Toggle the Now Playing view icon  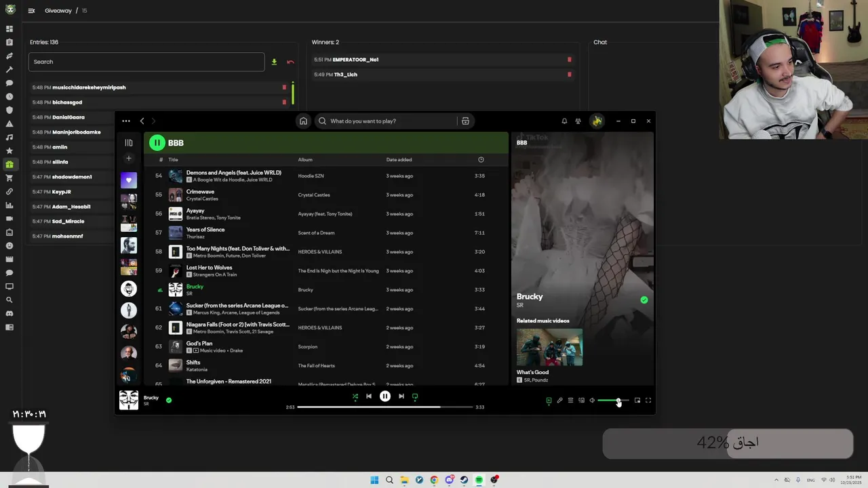[549, 401]
